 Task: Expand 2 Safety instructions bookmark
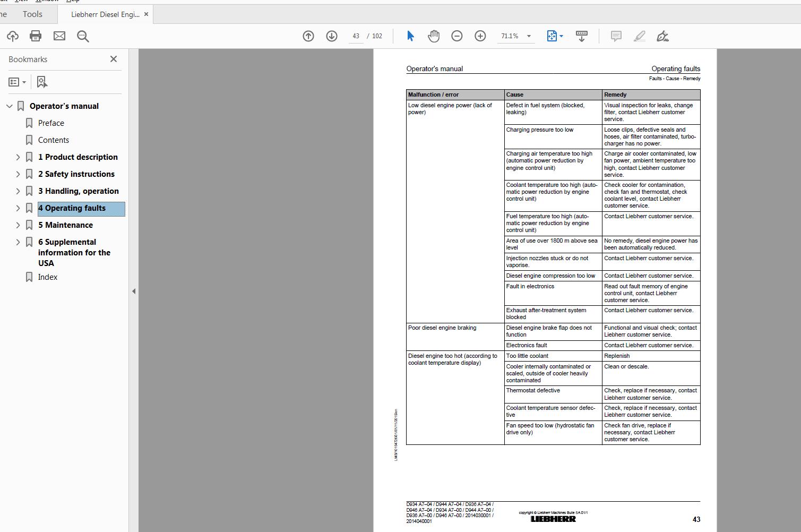[18, 174]
